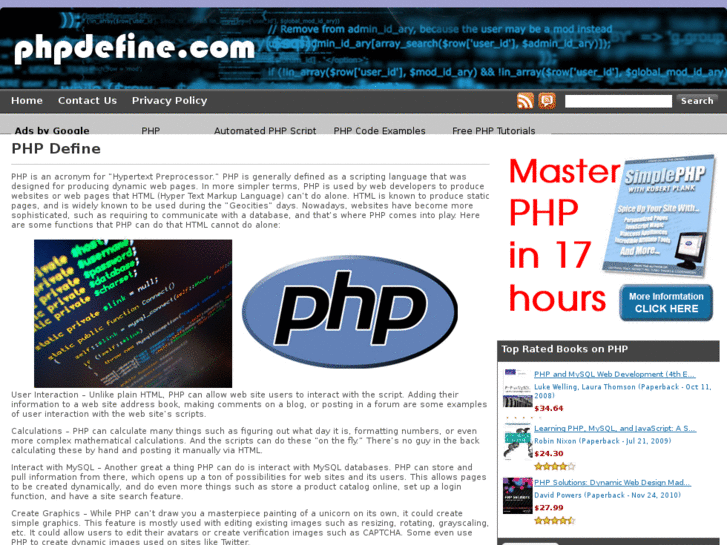727x545 pixels.
Task: Click the Learning PHP, MySQL cover thumbnail
Action: (517, 443)
